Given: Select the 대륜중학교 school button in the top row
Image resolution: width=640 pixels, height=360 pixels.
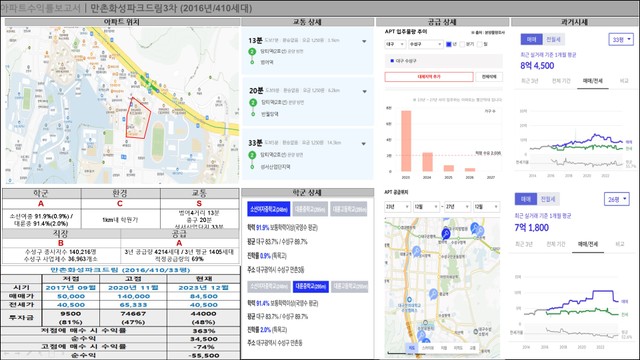Looking at the screenshot, I should click(x=310, y=209).
